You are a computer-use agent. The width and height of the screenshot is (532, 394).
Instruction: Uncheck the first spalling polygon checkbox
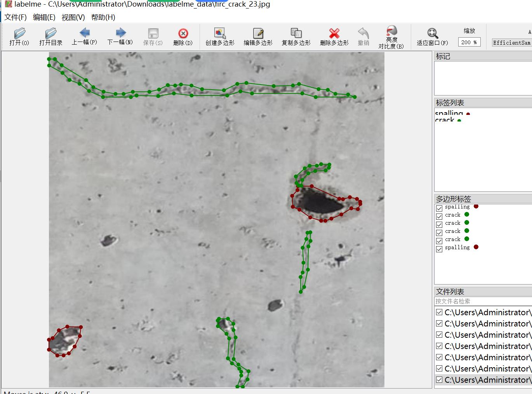coord(439,208)
